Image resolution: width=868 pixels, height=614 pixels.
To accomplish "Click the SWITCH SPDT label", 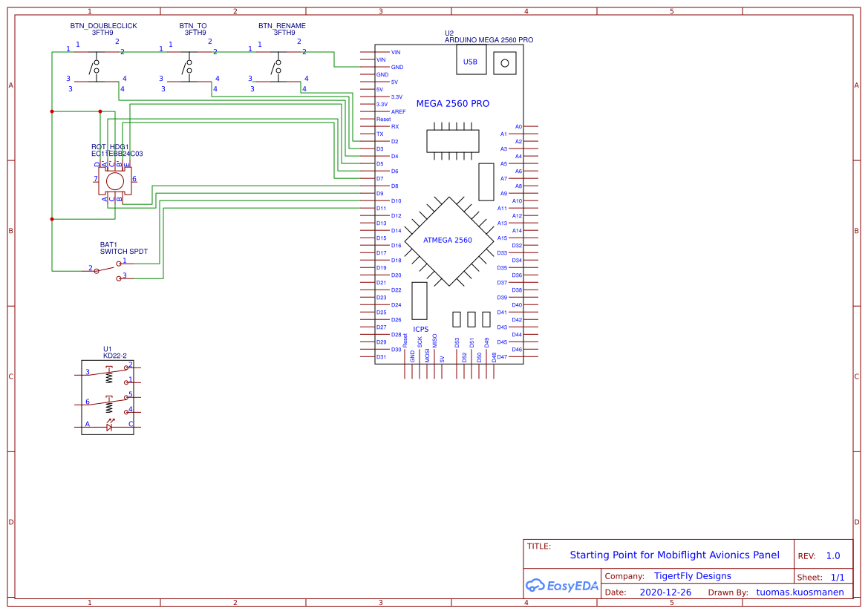I will click(124, 252).
